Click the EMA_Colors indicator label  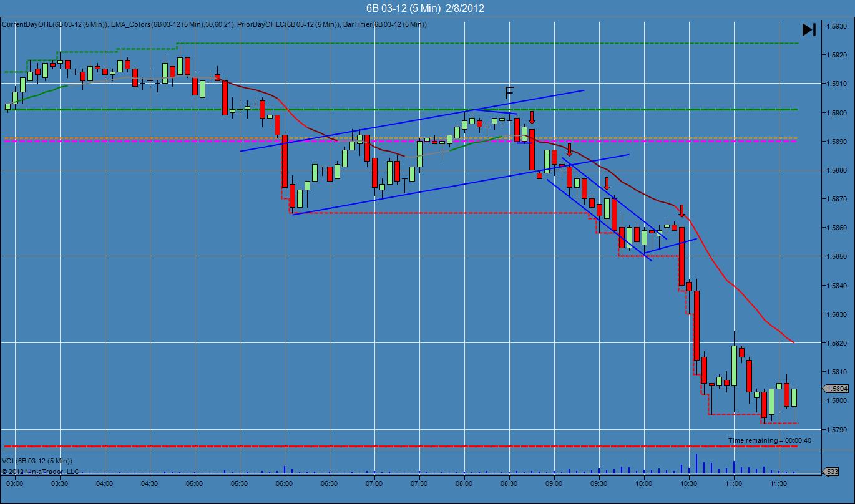click(173, 24)
